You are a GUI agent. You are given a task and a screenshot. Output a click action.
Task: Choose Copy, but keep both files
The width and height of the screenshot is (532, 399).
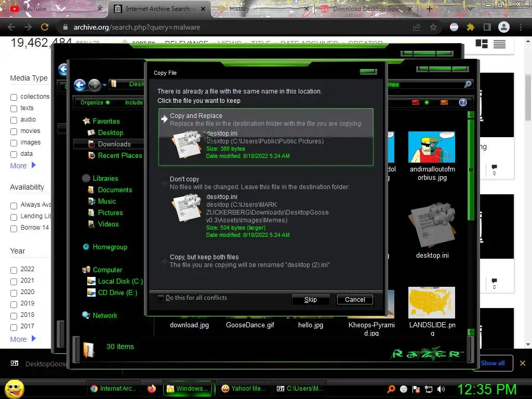click(266, 261)
